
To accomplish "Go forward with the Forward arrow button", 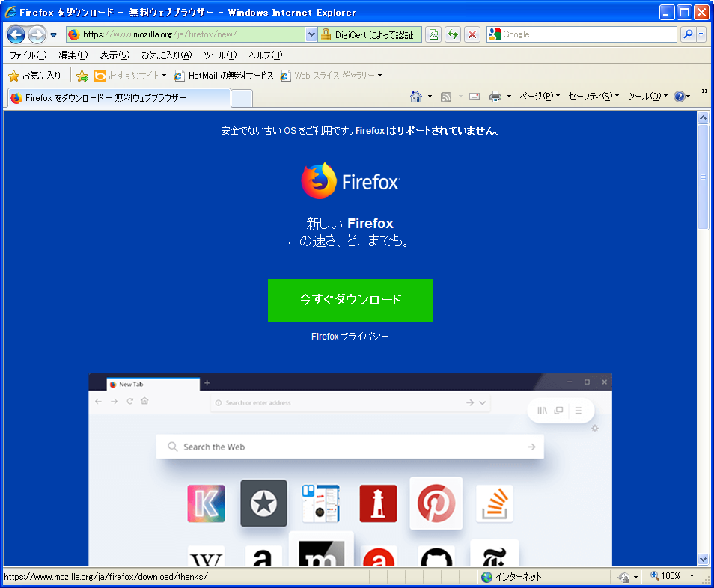I will coord(37,34).
